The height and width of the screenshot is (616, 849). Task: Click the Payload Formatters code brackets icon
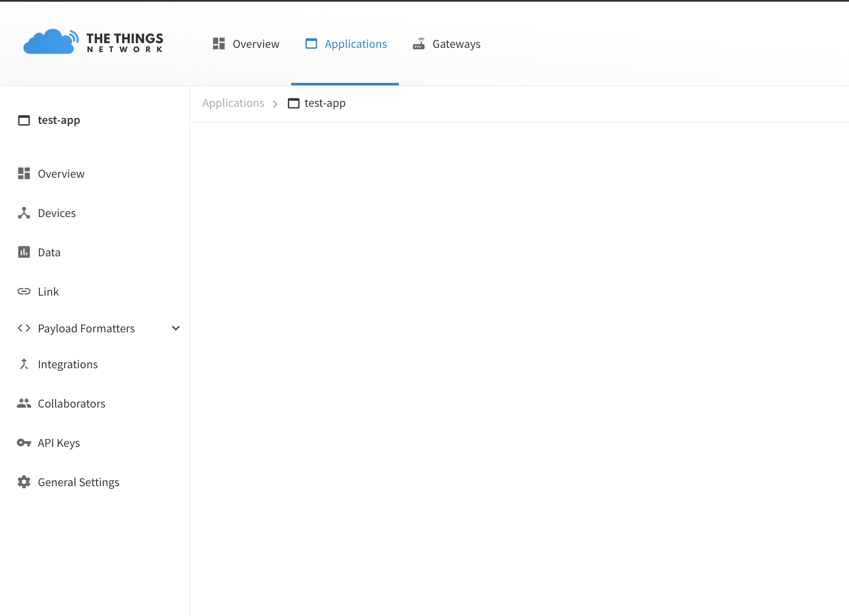coord(24,328)
